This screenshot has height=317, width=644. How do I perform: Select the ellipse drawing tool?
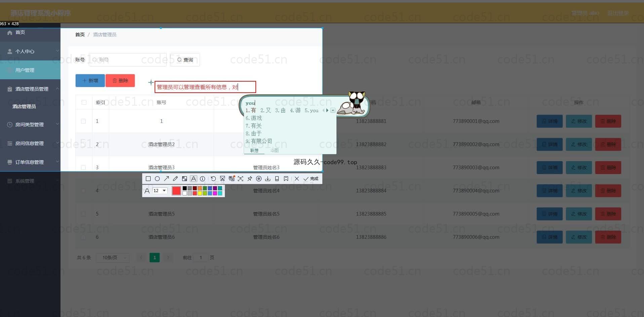pos(157,179)
